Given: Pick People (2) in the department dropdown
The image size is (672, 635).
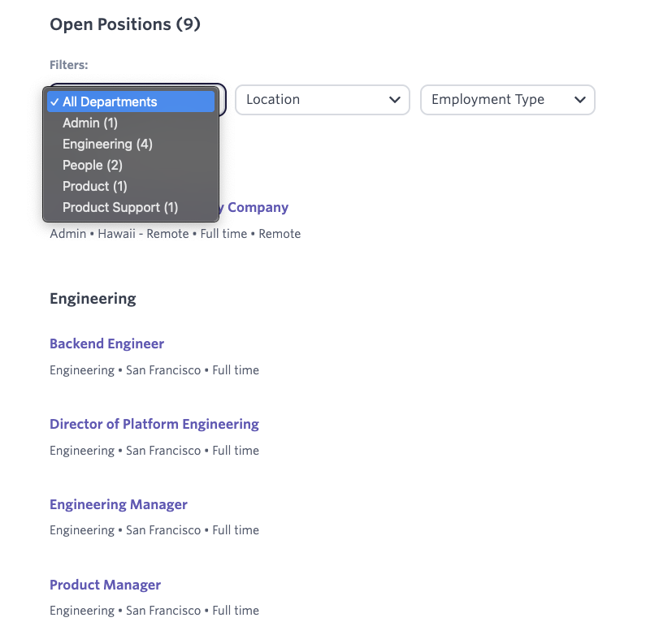Looking at the screenshot, I should [93, 165].
